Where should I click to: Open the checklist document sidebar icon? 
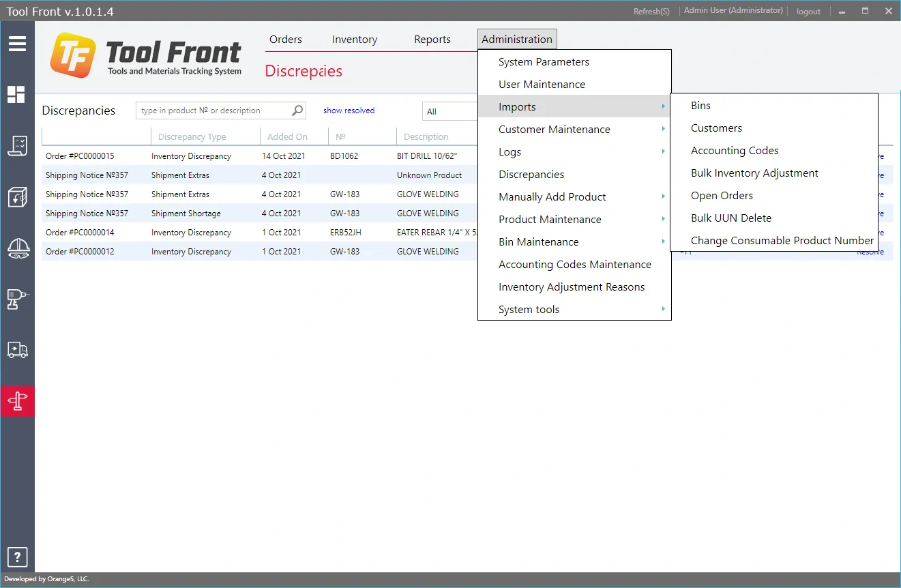[x=17, y=145]
